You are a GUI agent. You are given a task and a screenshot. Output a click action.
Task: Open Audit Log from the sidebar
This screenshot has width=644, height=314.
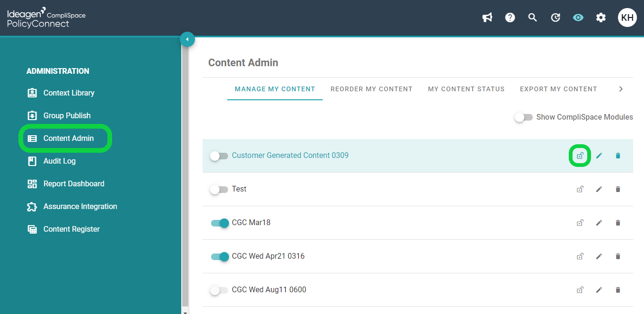[x=60, y=161]
